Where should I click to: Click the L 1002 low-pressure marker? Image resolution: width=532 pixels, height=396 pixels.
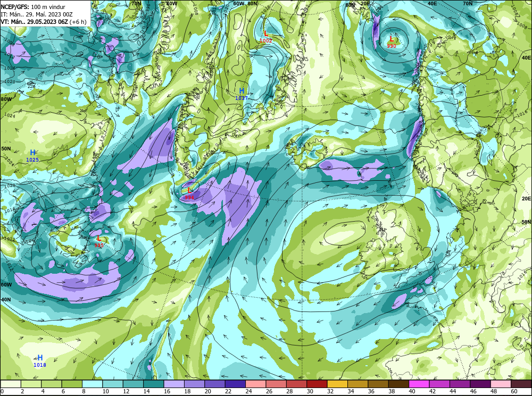coord(265,37)
